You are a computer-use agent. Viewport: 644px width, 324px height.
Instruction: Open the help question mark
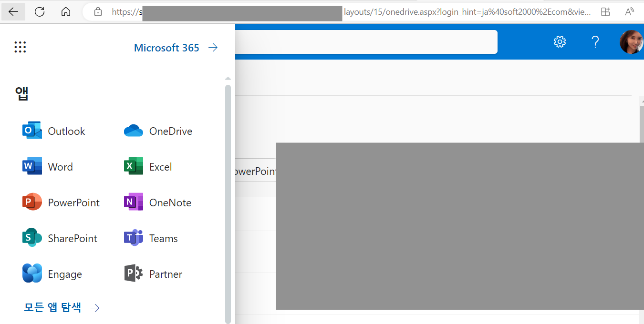[x=595, y=42]
